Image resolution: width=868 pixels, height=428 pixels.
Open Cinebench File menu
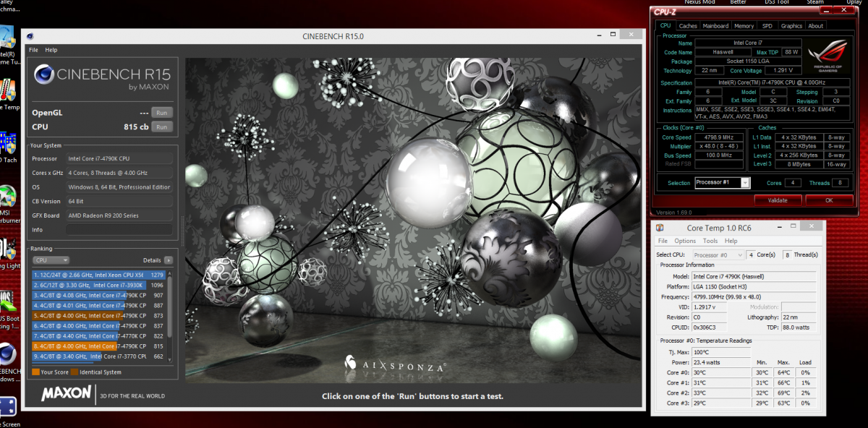(33, 50)
